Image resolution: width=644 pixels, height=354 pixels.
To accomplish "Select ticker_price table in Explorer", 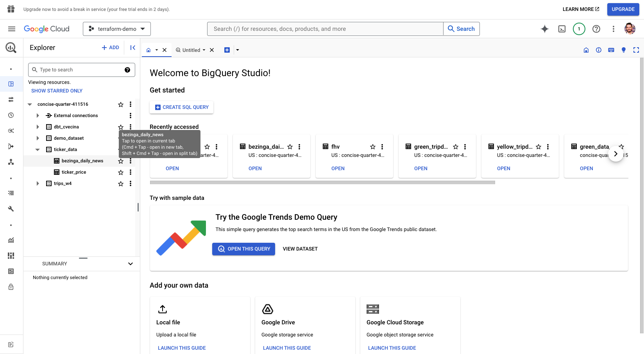I will (x=74, y=172).
